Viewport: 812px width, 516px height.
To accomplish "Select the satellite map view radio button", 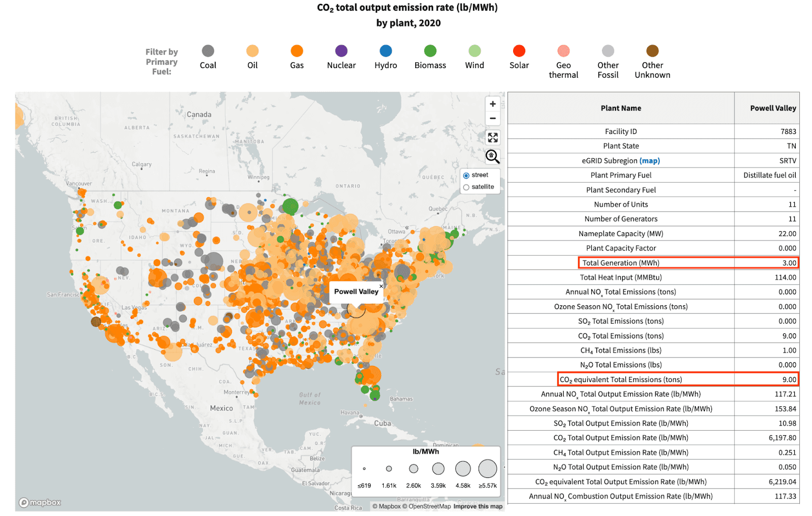I will (x=466, y=187).
